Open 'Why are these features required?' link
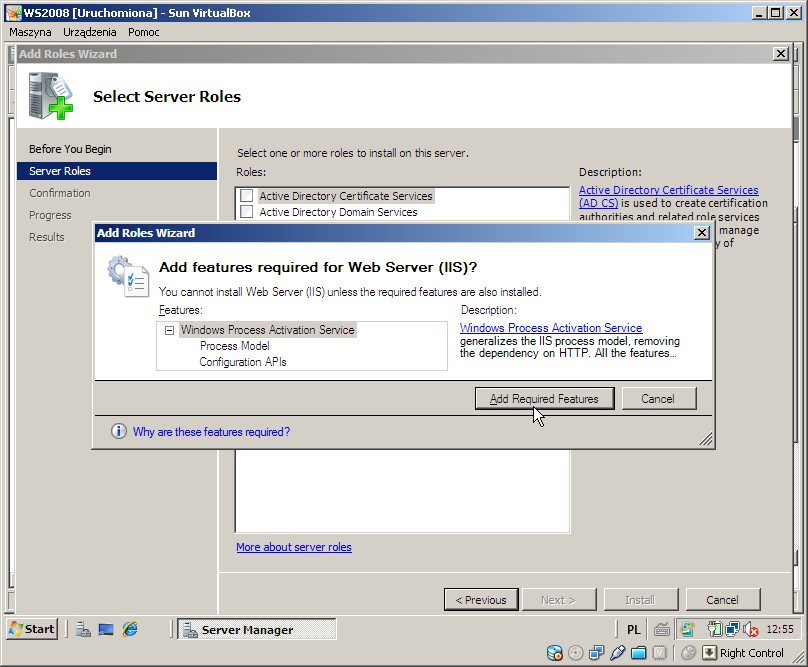808x667 pixels. point(211,431)
